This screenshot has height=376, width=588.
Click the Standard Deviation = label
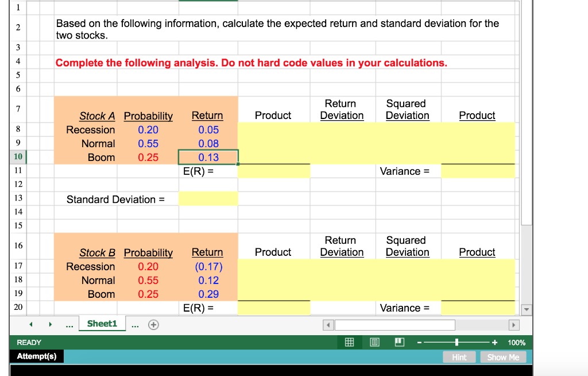pyautogui.click(x=115, y=199)
